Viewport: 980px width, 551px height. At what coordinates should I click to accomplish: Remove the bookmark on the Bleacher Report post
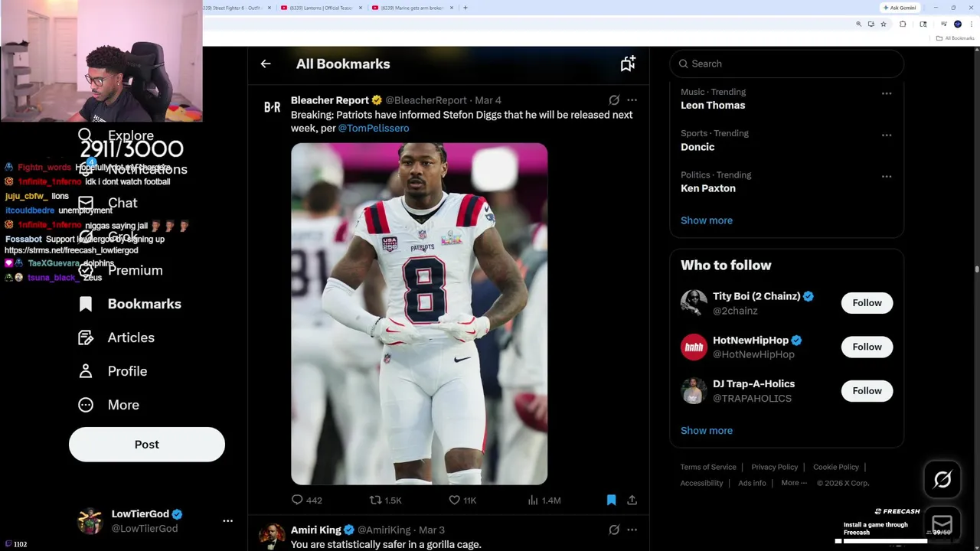click(x=611, y=500)
